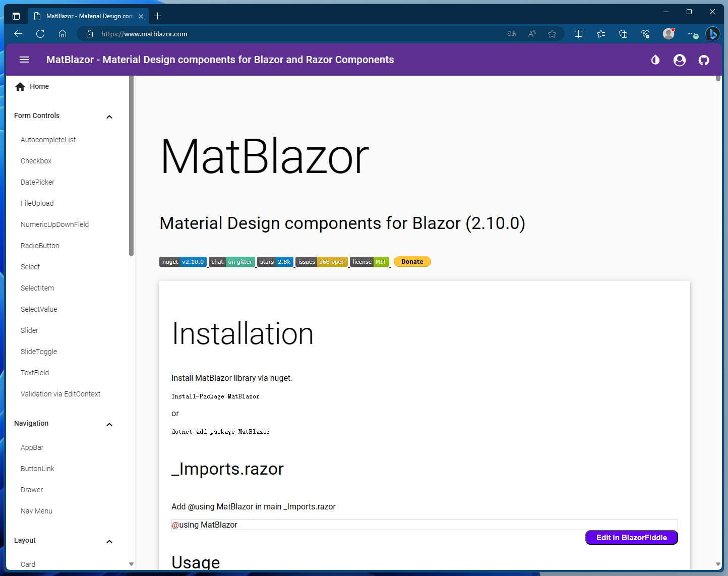Toggle dark theme with the droplet icon
The height and width of the screenshot is (576, 728).
tap(655, 60)
